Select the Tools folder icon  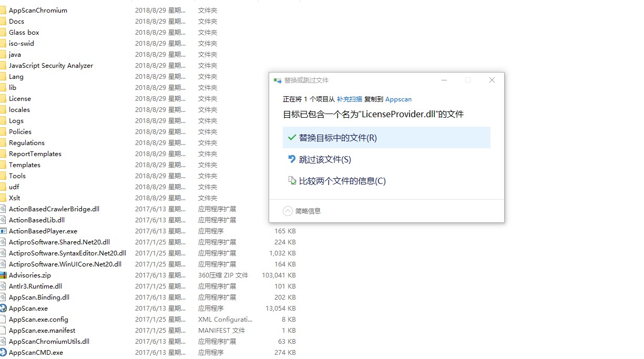(3, 176)
